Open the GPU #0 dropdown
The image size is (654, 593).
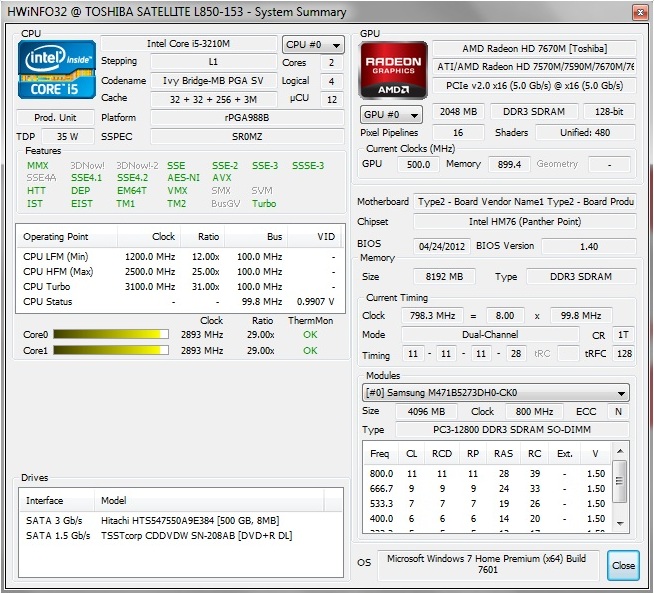(391, 114)
